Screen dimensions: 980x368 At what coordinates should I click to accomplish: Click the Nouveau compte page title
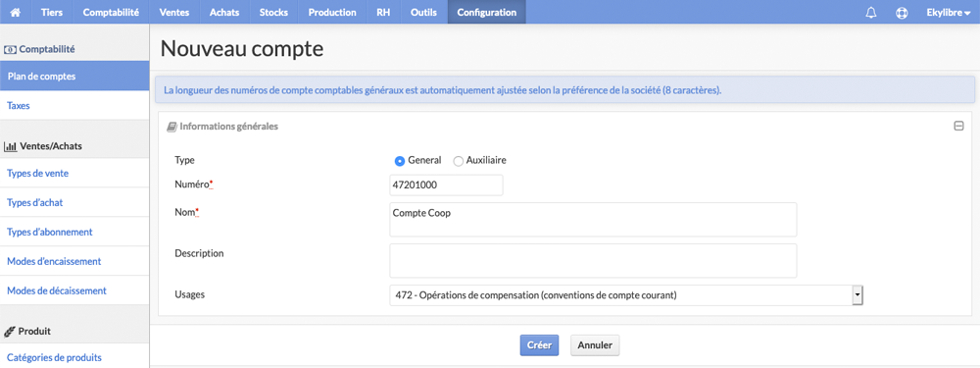[x=242, y=49]
